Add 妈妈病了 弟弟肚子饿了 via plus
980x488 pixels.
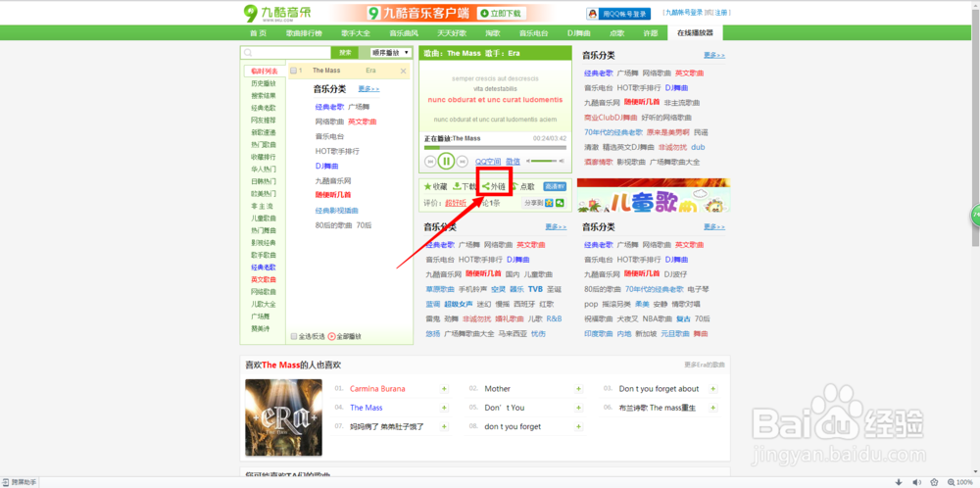[x=444, y=427]
